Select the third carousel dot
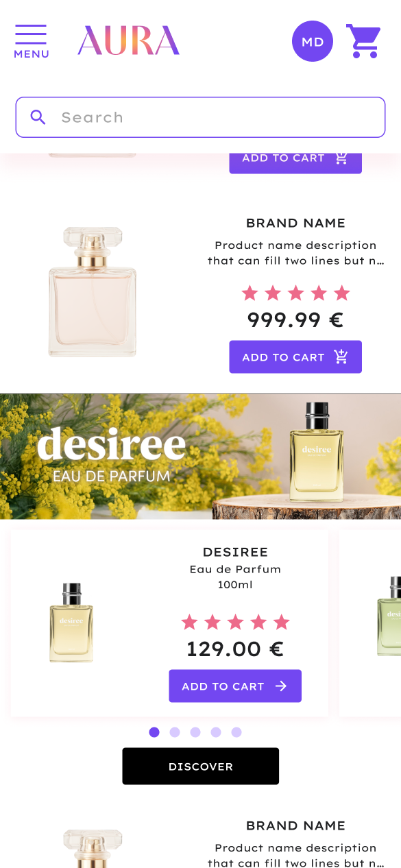401x868 pixels. point(195,732)
